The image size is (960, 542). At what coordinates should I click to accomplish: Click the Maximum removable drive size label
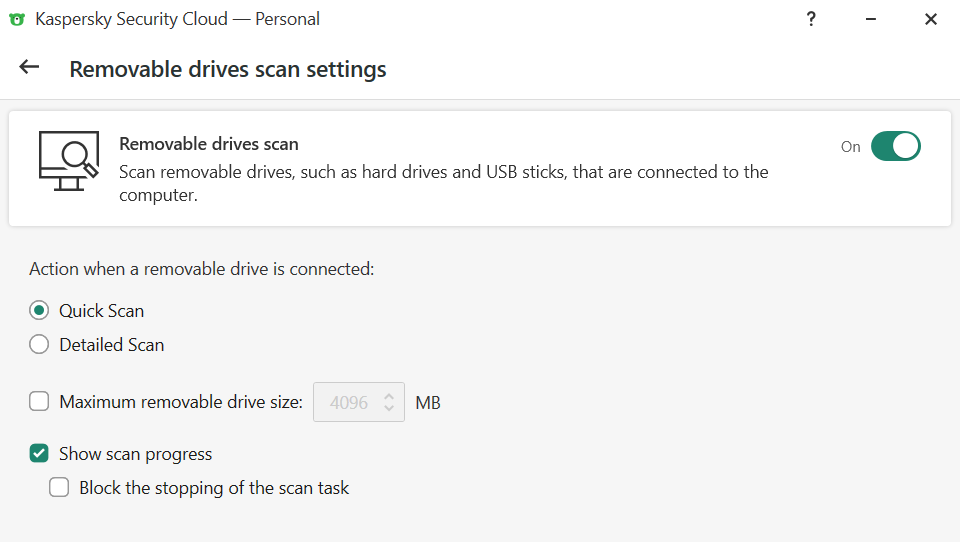180,402
